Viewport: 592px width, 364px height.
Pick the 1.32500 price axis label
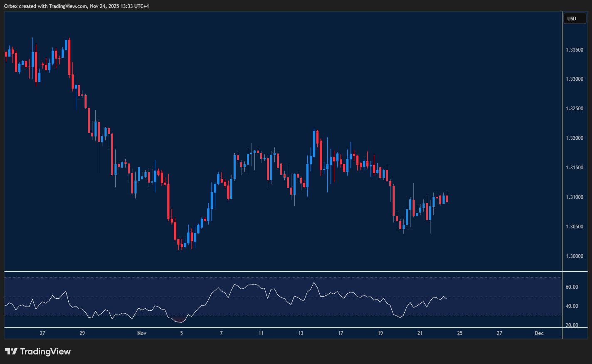(x=574, y=109)
